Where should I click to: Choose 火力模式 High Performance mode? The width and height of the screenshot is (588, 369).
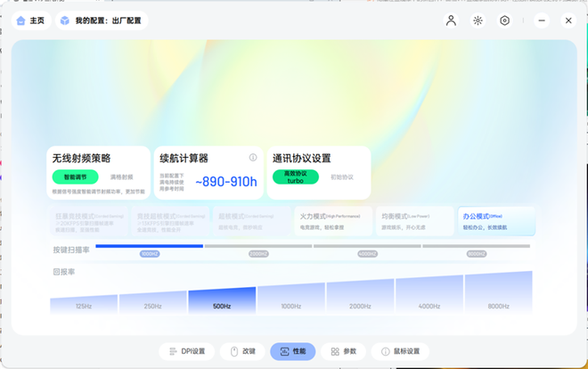[329, 221]
